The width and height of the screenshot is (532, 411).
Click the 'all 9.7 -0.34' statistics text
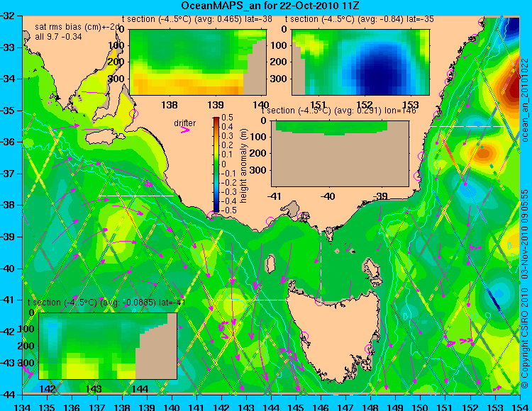click(x=58, y=37)
